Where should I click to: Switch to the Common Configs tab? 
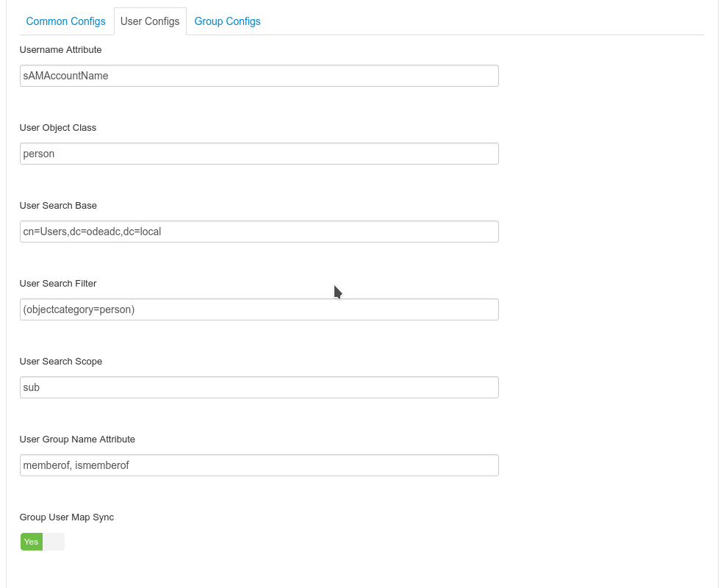pyautogui.click(x=65, y=21)
